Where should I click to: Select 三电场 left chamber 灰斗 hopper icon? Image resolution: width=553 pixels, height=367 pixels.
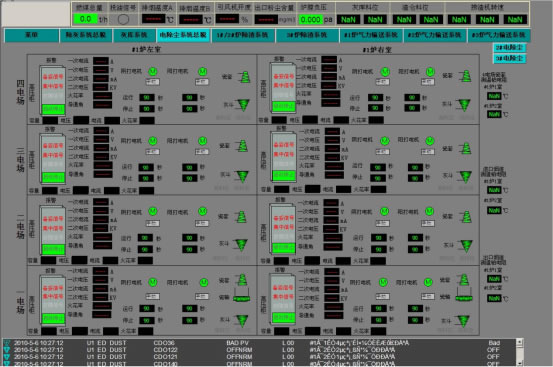coord(242,176)
